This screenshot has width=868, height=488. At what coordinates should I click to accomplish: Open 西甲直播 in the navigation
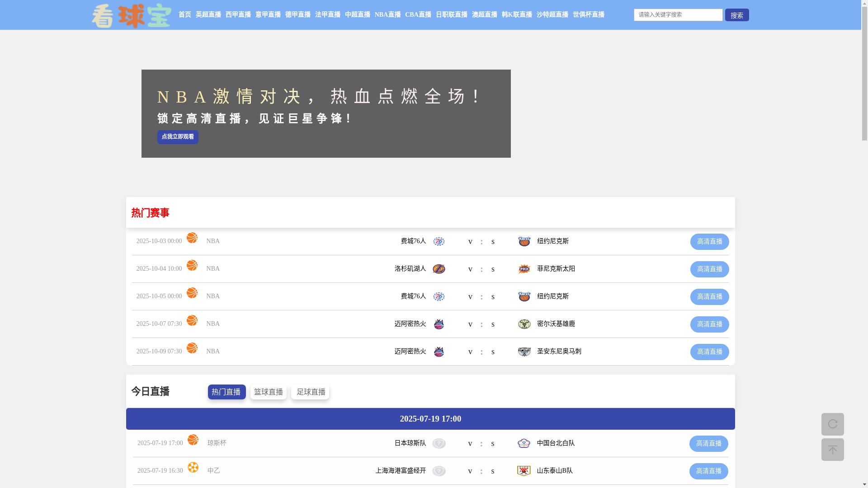click(238, 15)
